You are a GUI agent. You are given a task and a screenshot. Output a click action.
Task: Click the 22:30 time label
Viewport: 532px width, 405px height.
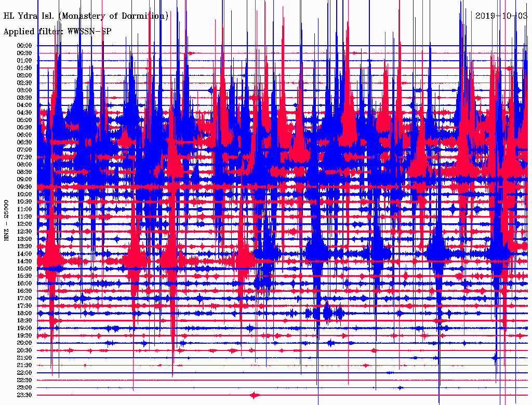pos(24,380)
